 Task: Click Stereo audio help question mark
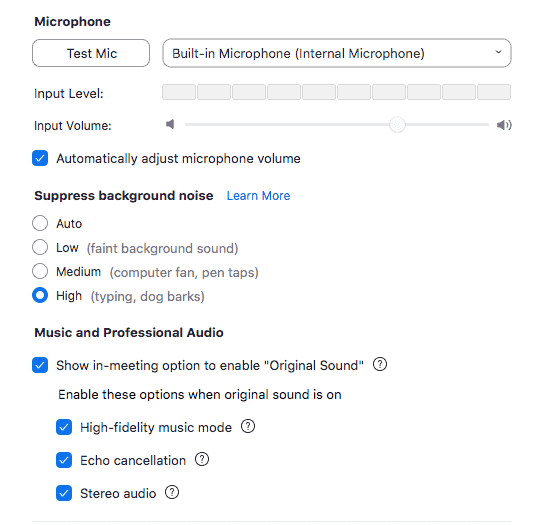pyautogui.click(x=172, y=492)
